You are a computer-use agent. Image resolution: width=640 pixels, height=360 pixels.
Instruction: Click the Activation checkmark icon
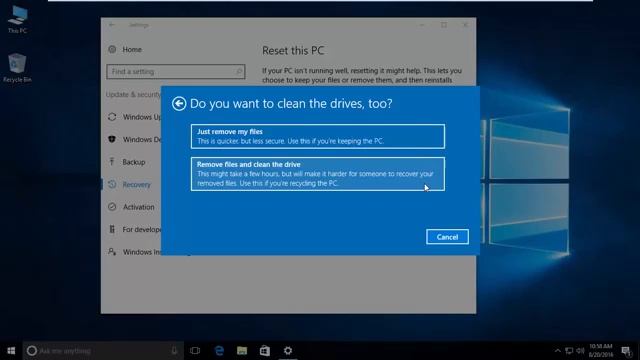(112, 207)
